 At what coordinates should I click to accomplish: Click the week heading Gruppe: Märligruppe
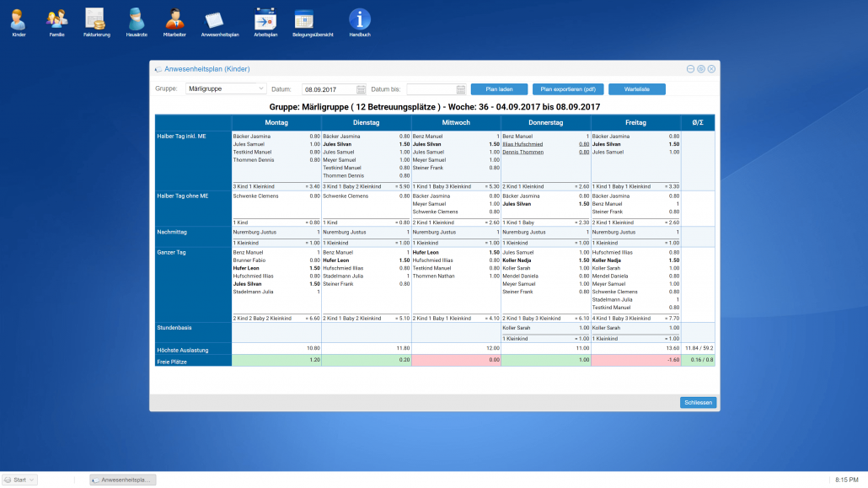435,107
